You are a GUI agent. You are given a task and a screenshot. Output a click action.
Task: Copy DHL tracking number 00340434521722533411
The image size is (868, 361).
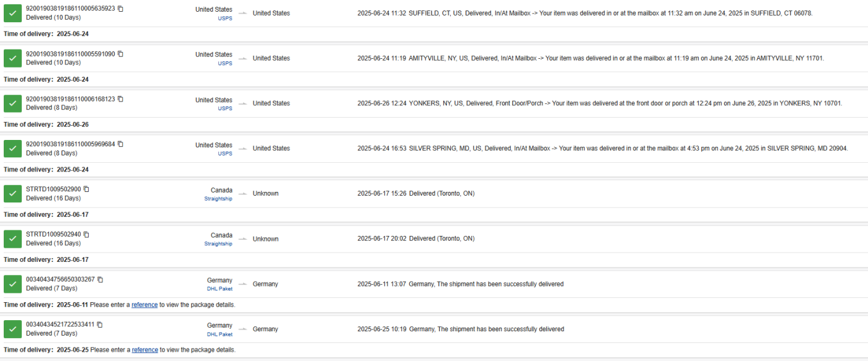click(100, 324)
